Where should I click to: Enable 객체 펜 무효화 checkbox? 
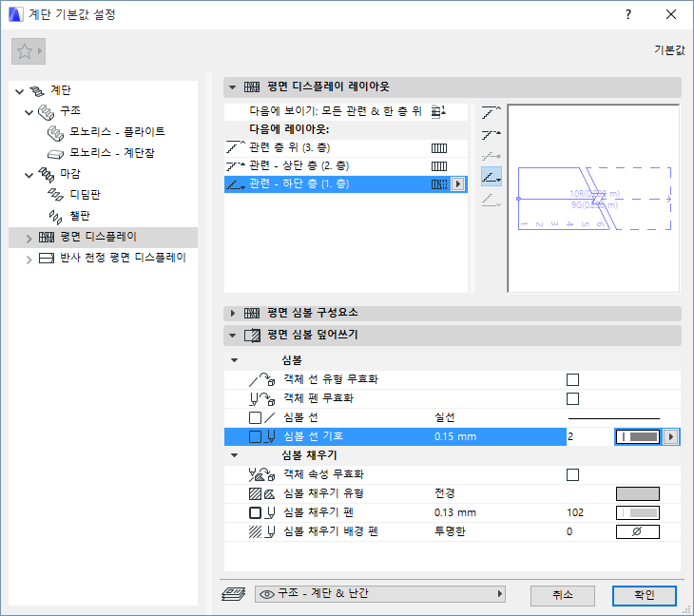pyautogui.click(x=572, y=398)
